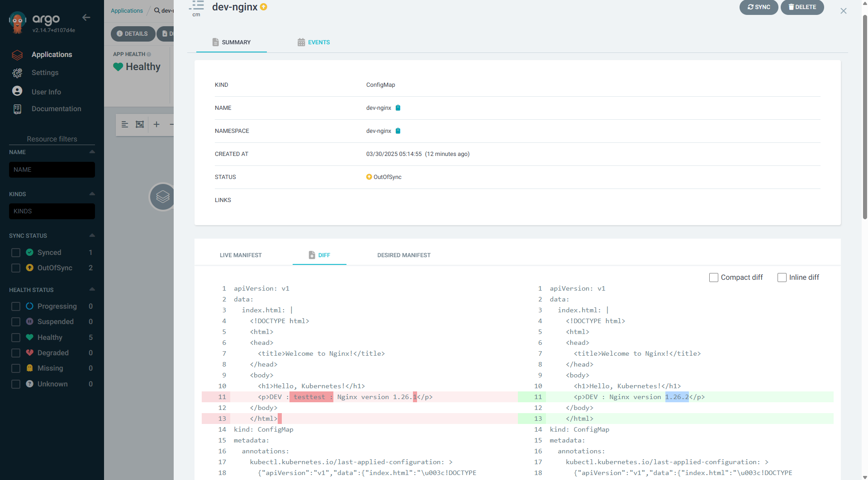Click the DETAILS button
The image size is (868, 480).
133,34
